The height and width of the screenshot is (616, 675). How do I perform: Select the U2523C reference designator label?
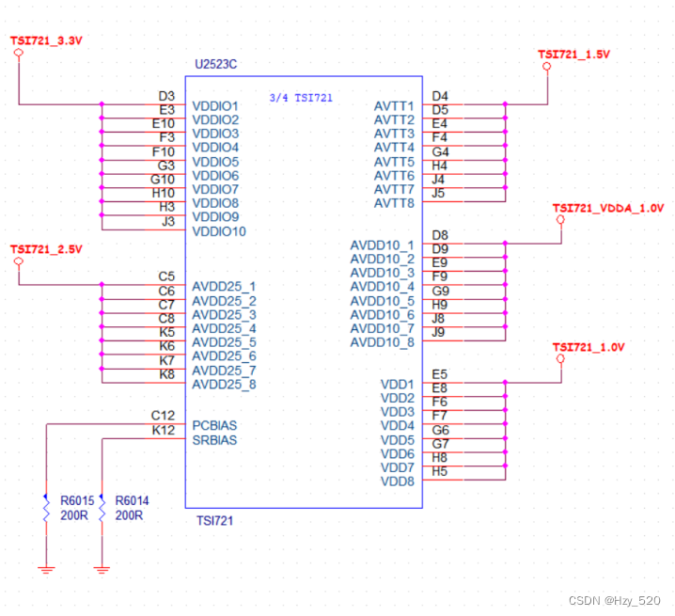(217, 64)
